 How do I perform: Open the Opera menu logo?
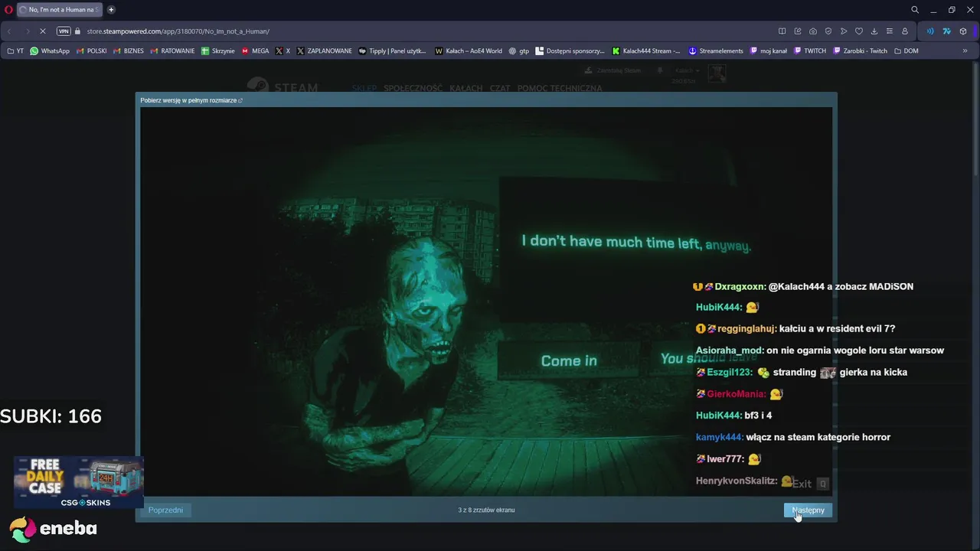click(8, 10)
